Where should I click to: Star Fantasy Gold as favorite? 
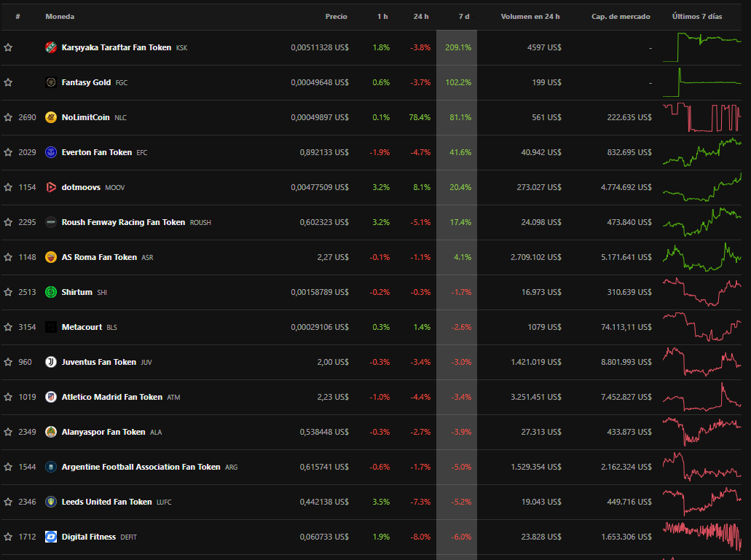click(x=8, y=82)
